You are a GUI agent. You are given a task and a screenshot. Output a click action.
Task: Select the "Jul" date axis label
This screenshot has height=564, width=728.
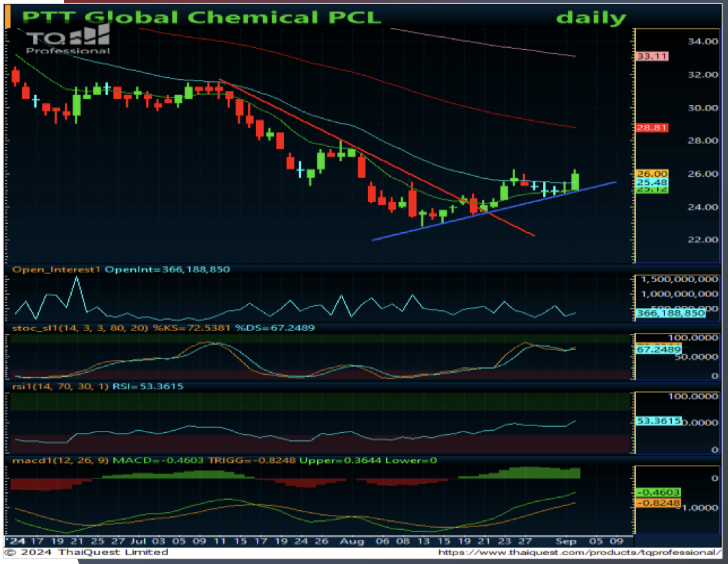click(x=138, y=541)
